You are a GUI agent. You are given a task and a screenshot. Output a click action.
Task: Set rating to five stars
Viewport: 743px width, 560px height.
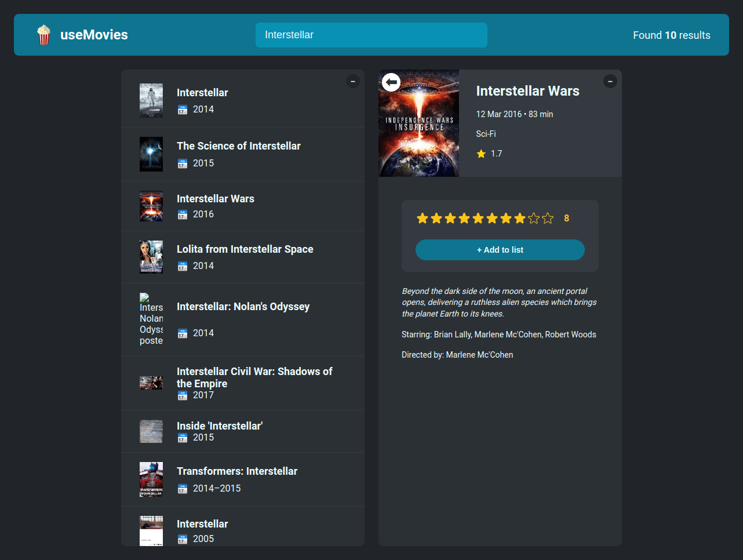coord(478,219)
